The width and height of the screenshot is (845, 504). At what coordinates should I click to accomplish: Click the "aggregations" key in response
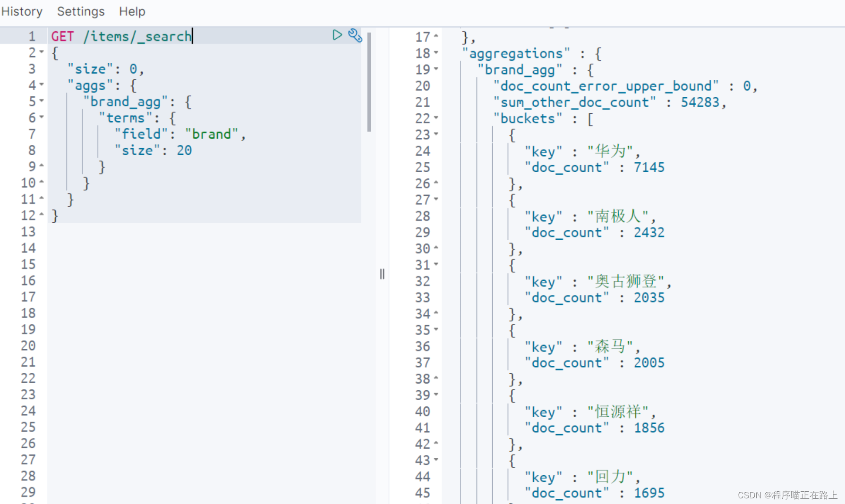pyautogui.click(x=516, y=53)
